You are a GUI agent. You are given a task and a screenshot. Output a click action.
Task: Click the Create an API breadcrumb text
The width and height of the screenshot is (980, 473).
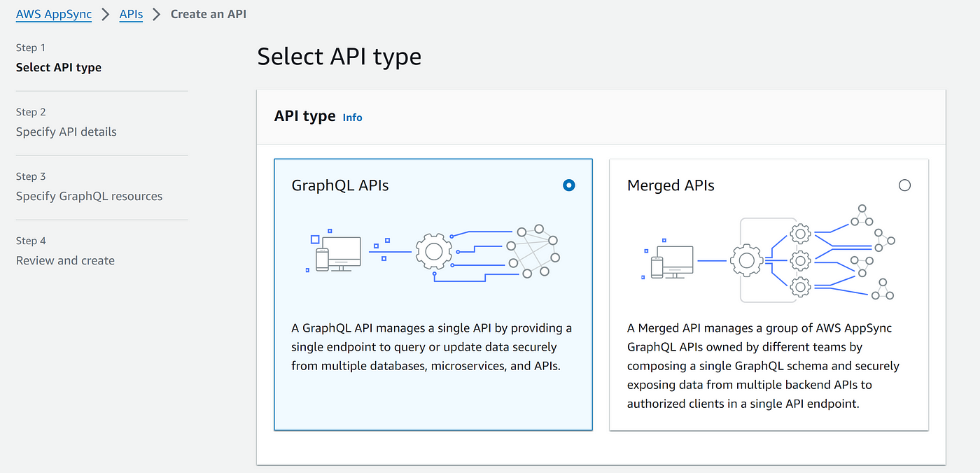pyautogui.click(x=209, y=14)
